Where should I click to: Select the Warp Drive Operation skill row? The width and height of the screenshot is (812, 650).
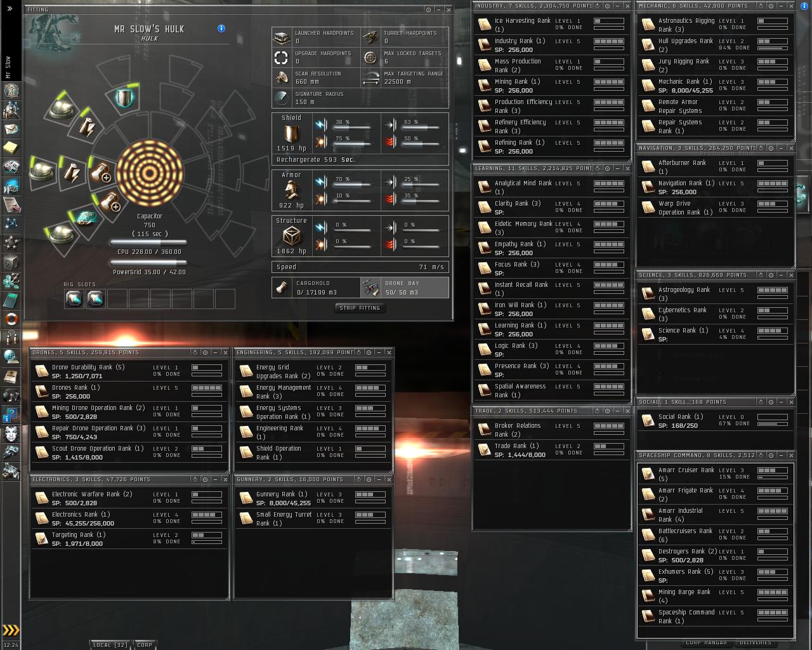coord(716,208)
